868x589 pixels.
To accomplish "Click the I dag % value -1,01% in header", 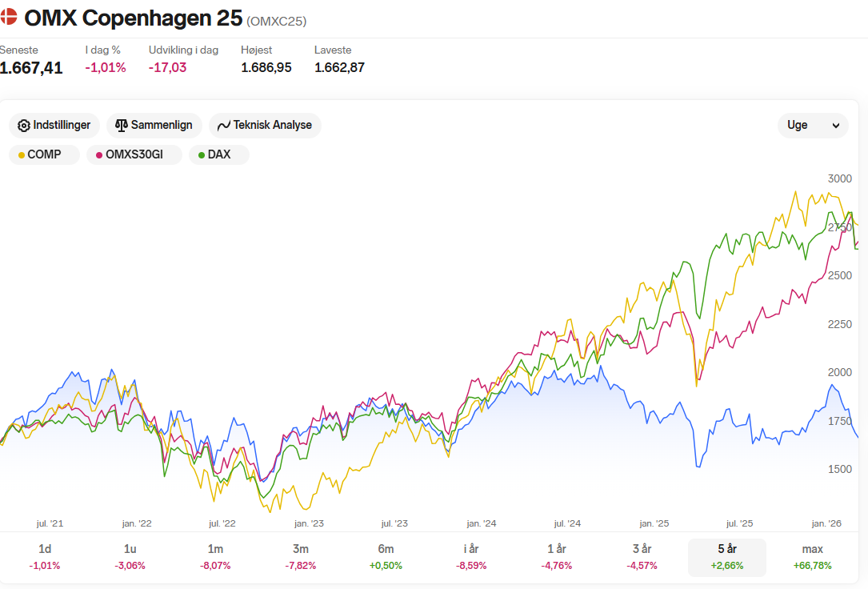I will point(105,67).
